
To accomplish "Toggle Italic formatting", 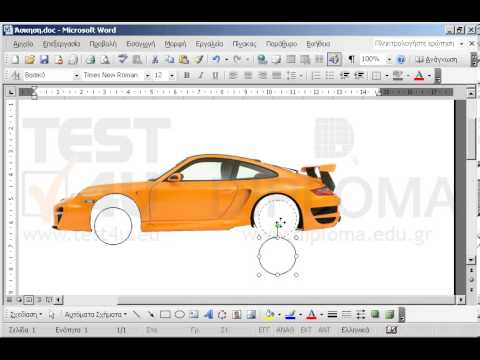I will pyautogui.click(x=201, y=76).
